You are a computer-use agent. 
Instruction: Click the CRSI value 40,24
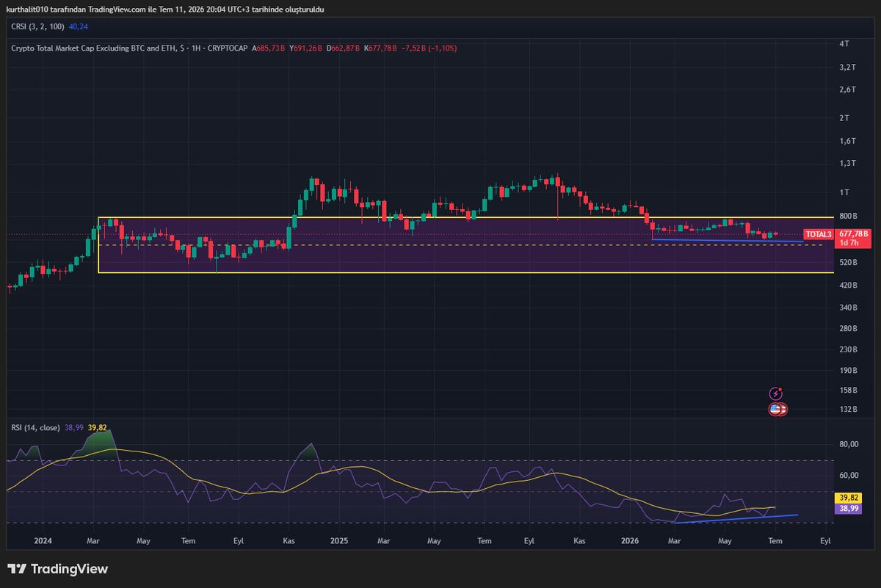[x=78, y=26]
